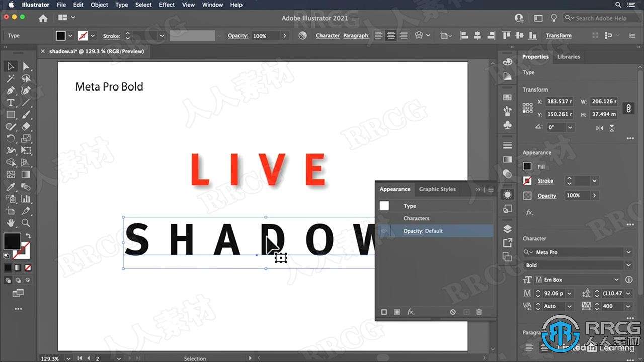Open the rotation angle dropdown
644x362 pixels.
click(x=570, y=128)
